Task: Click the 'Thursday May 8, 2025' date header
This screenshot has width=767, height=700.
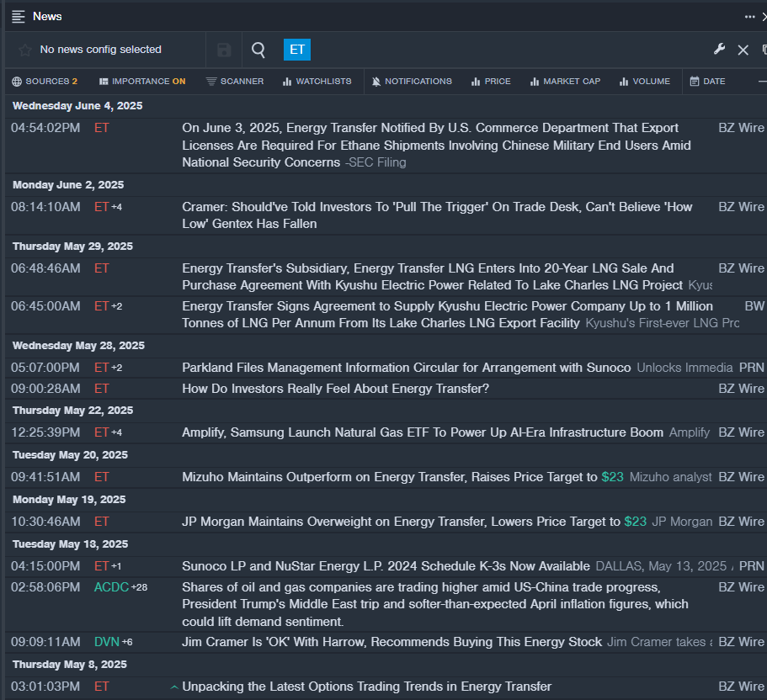Action: pos(70,665)
